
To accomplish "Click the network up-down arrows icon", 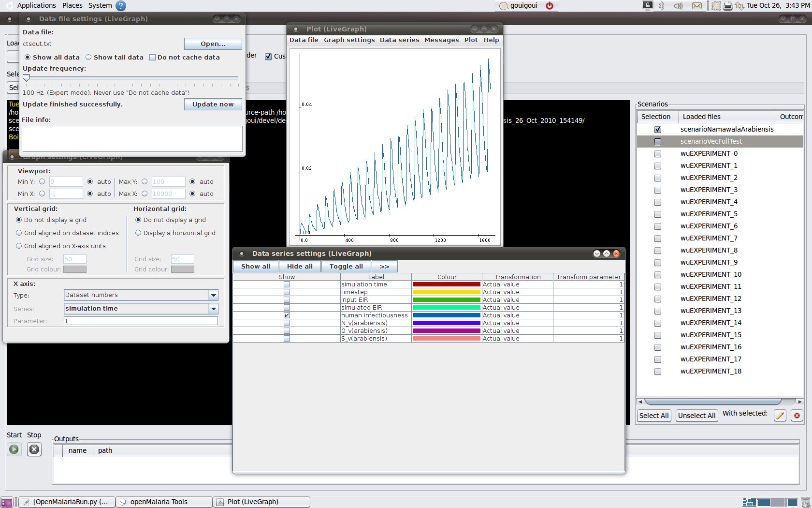I will tap(739, 6).
